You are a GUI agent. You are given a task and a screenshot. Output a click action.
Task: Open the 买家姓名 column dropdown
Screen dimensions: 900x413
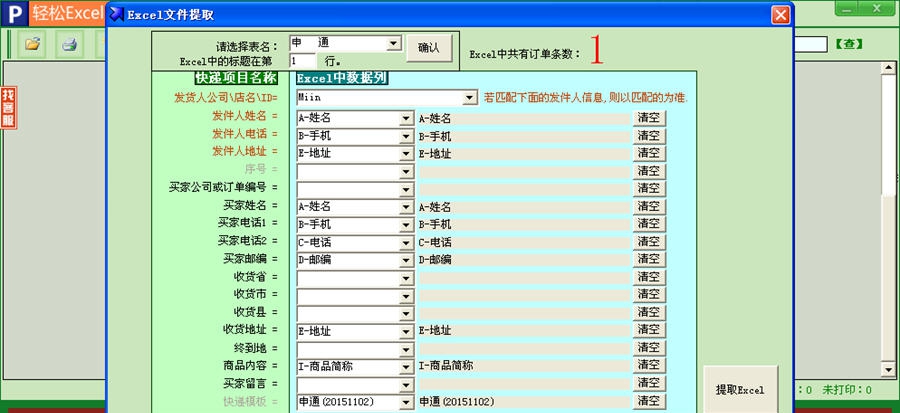point(406,207)
